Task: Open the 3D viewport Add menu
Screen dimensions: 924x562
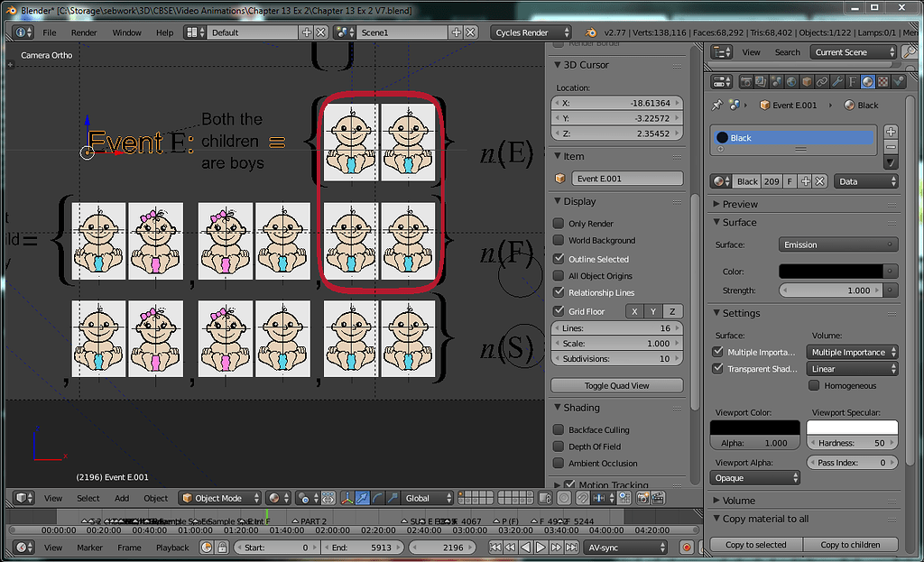Action: click(x=122, y=498)
